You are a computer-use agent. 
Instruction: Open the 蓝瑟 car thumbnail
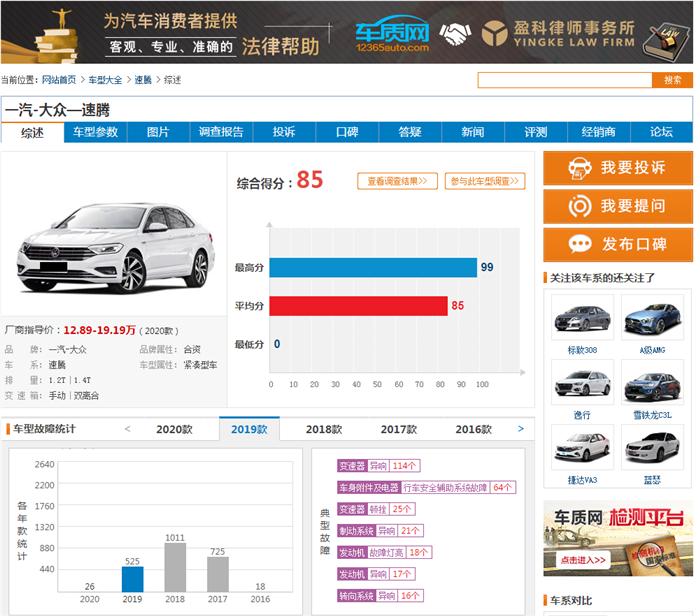pyautogui.click(x=652, y=448)
